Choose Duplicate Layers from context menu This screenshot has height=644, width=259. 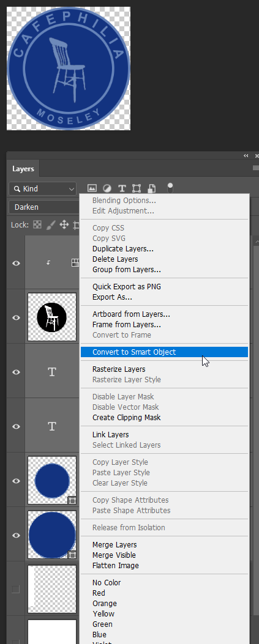click(123, 249)
